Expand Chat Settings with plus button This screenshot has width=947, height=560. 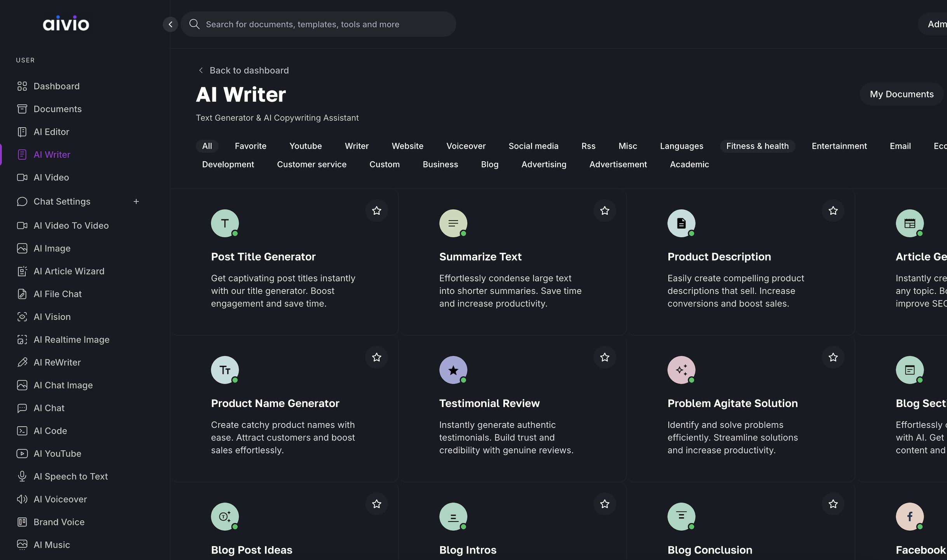tap(136, 202)
